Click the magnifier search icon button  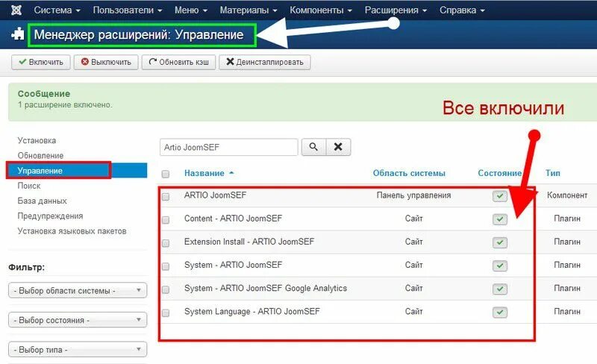313,147
